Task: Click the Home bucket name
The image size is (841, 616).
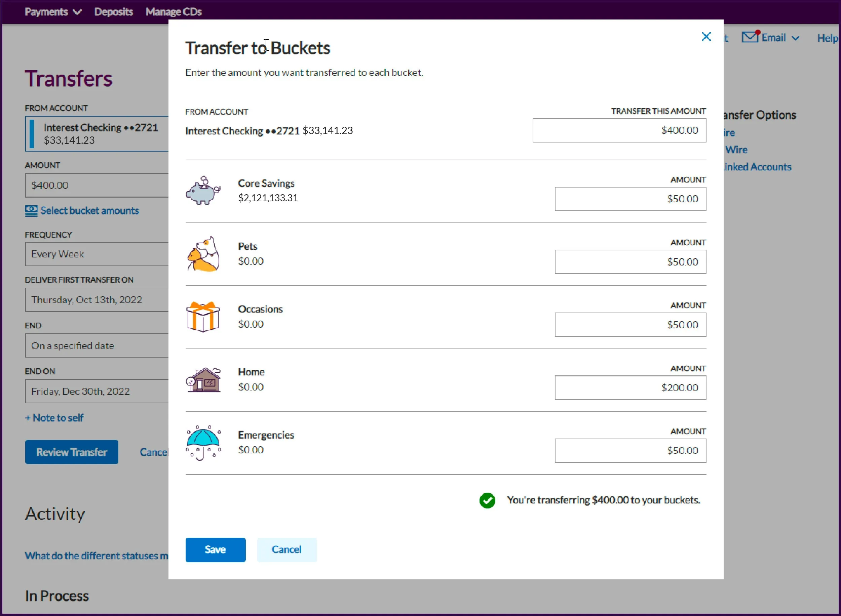Action: coord(251,372)
